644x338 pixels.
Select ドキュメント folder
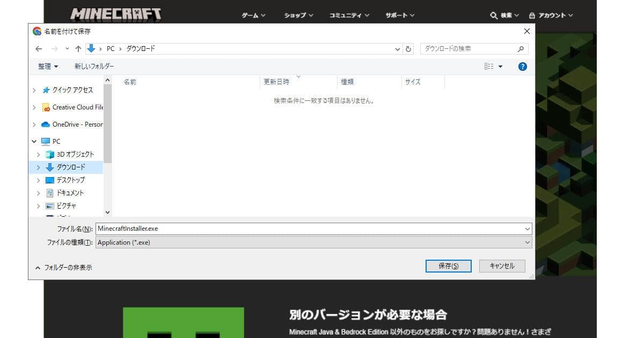tap(70, 193)
